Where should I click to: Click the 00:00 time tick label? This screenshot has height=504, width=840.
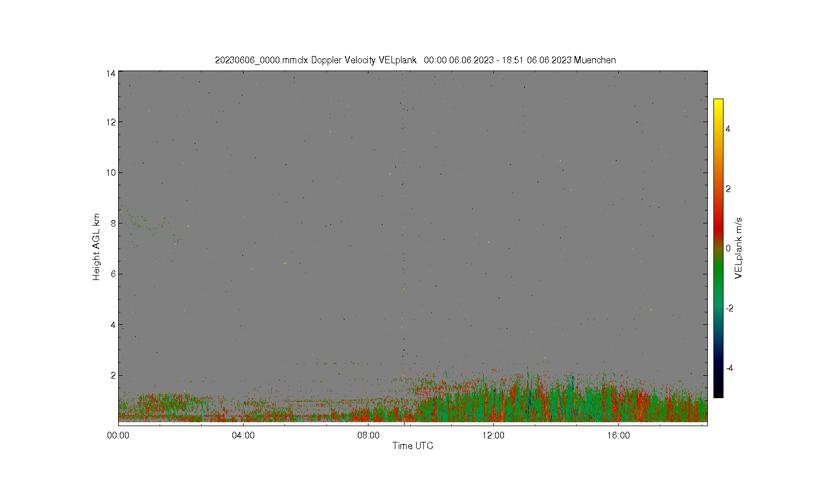point(118,435)
